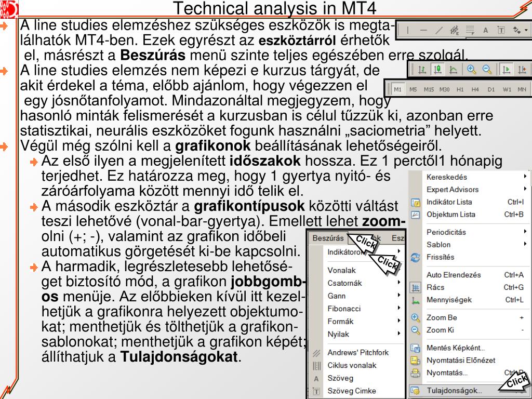The image size is (532, 399).
Task: Select the arrows drawing tool in toolbar
Action: tap(517, 31)
